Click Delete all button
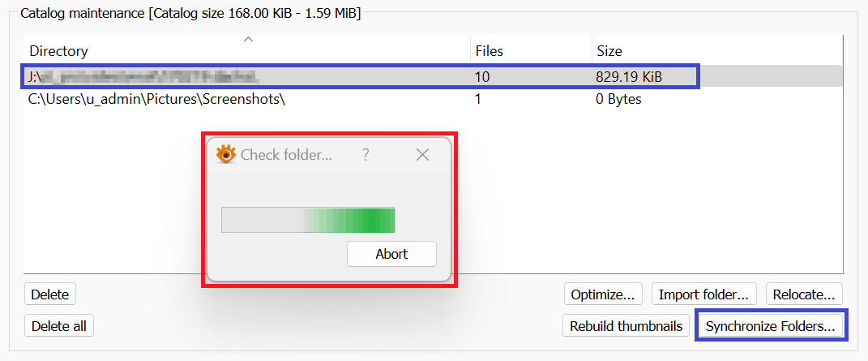Image resolution: width=868 pixels, height=361 pixels. [x=59, y=326]
